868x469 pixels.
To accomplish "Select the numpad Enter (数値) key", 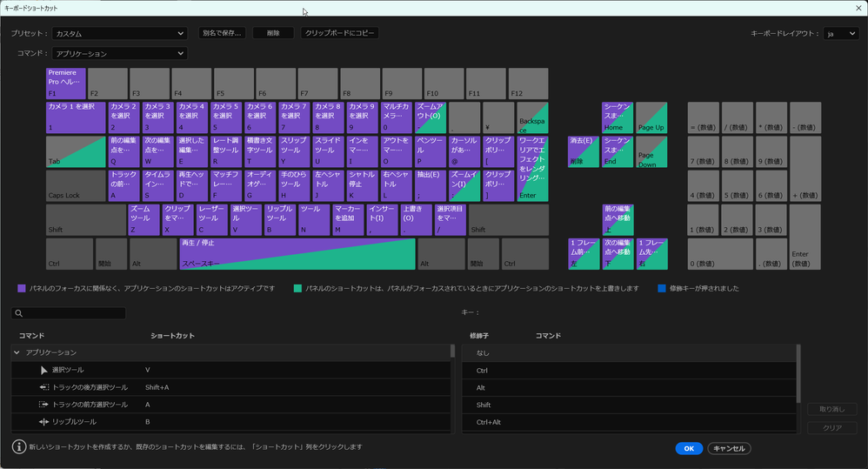I will (x=805, y=237).
